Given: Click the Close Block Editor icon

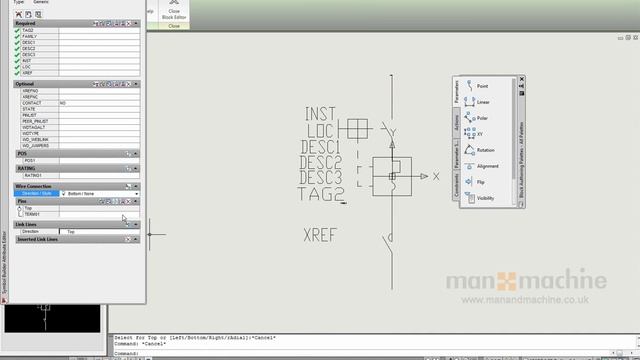Looking at the screenshot, I should [x=174, y=3].
